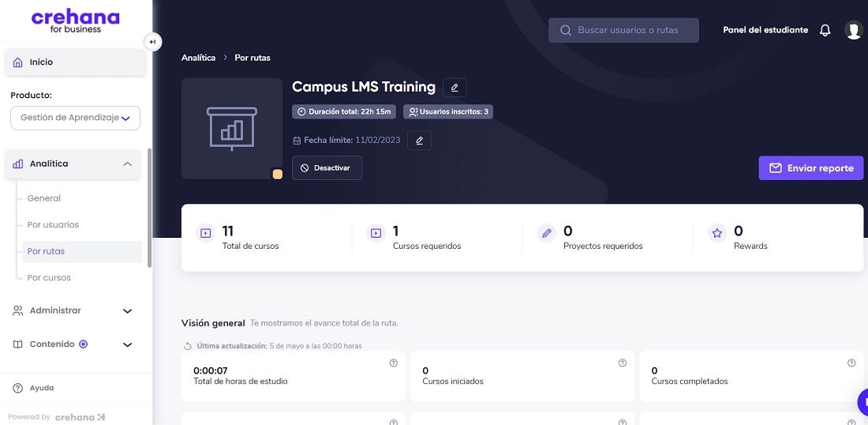868x425 pixels.
Task: Click the Cursos requeridos play icon
Action: pos(376,233)
